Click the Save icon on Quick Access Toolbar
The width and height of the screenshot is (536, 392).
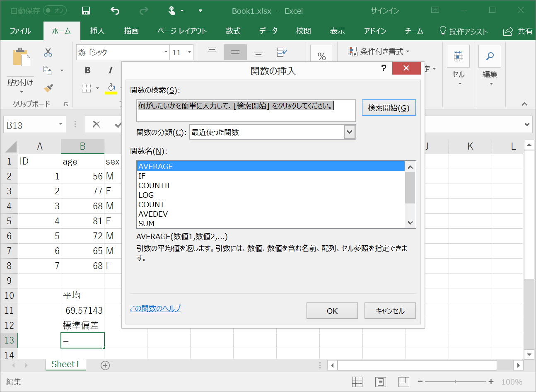[x=86, y=11]
